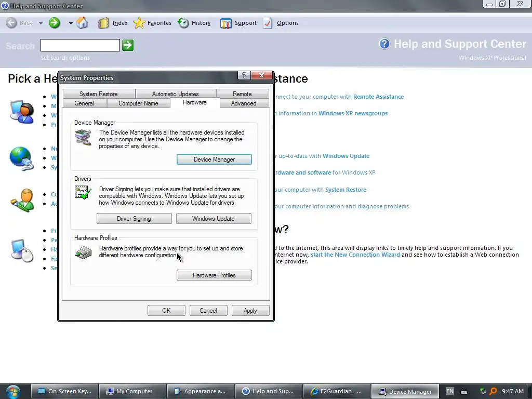Click the System Properties help question button
This screenshot has height=399, width=532.
pyautogui.click(x=244, y=75)
